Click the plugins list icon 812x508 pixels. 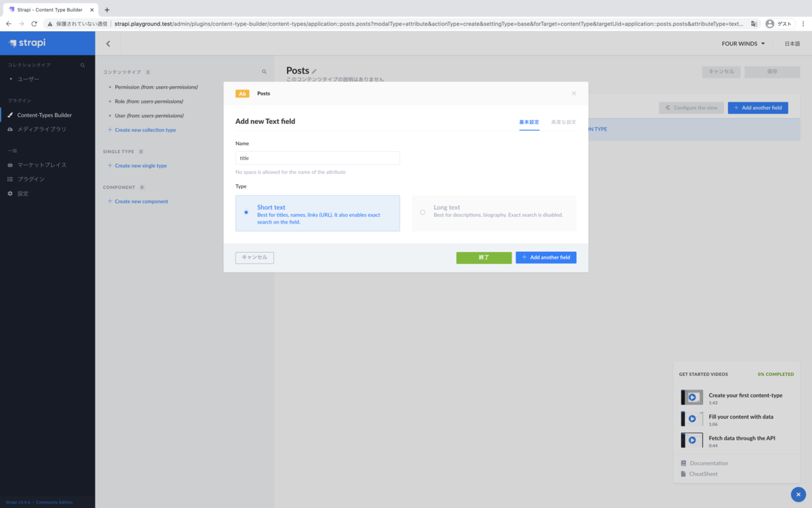[10, 179]
